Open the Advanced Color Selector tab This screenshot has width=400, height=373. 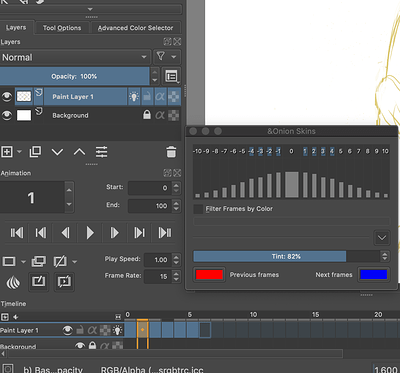pos(135,28)
